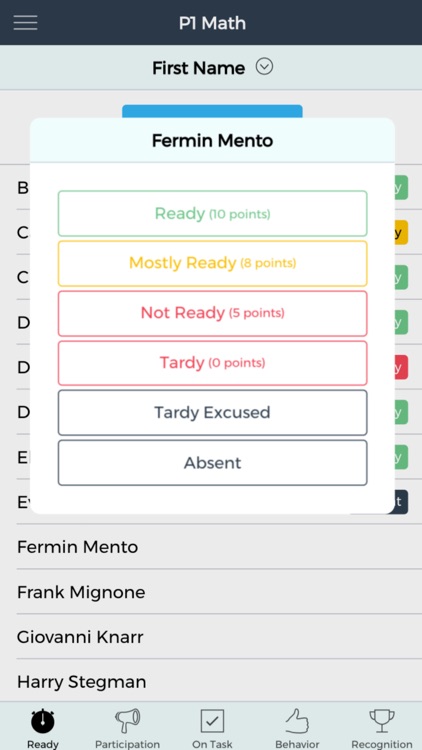Choose Tardy Excused option

(x=212, y=412)
